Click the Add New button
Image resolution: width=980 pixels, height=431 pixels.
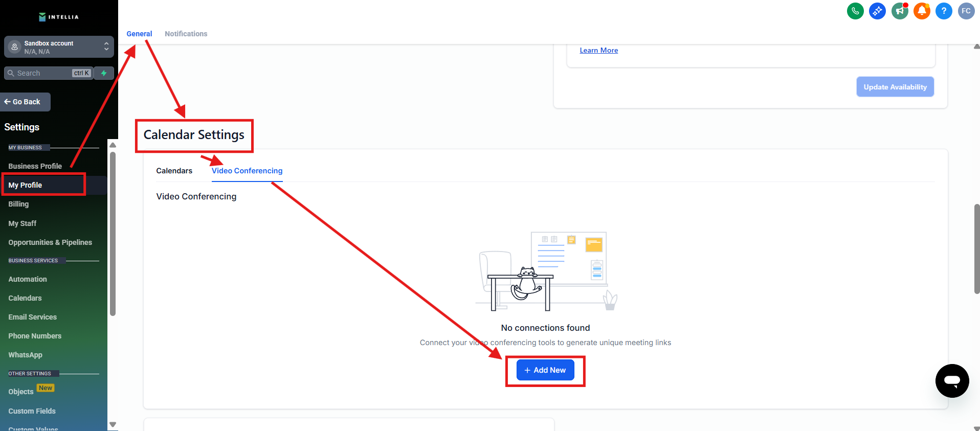(545, 370)
